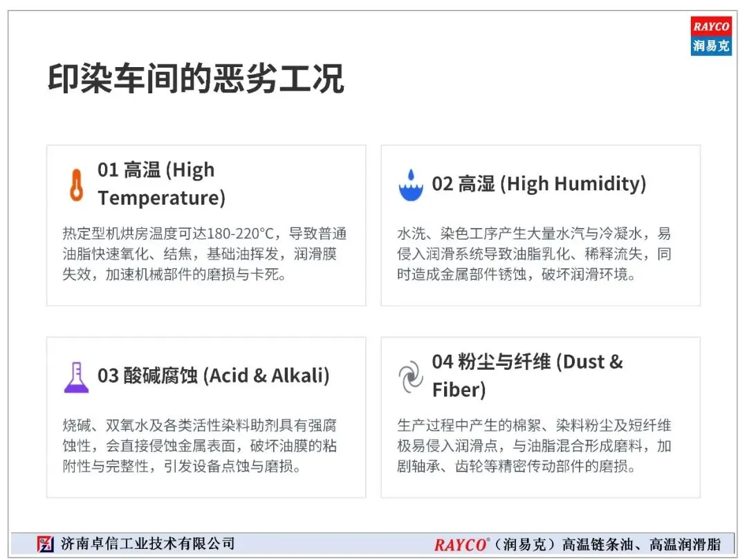Select the 03 酸碱腐蚀 Acid & Alkali heading
Screen dimensions: 747x560
pyautogui.click(x=214, y=375)
